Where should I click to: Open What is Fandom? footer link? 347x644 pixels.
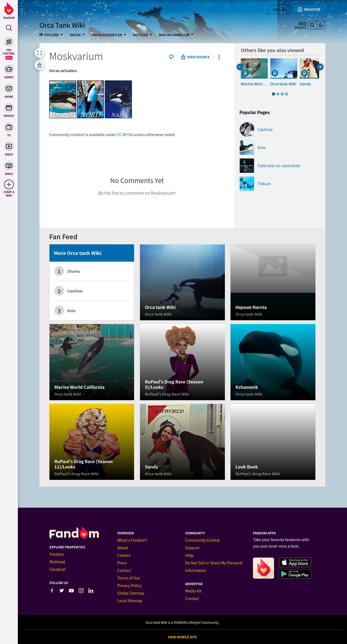(132, 540)
